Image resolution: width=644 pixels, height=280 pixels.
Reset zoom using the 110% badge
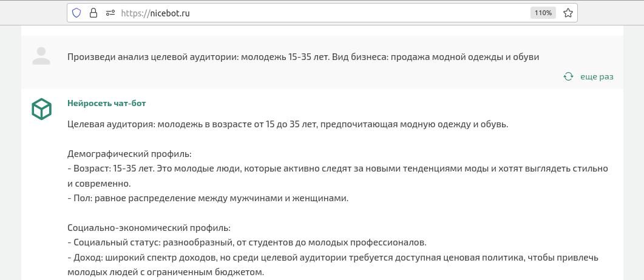click(x=543, y=13)
